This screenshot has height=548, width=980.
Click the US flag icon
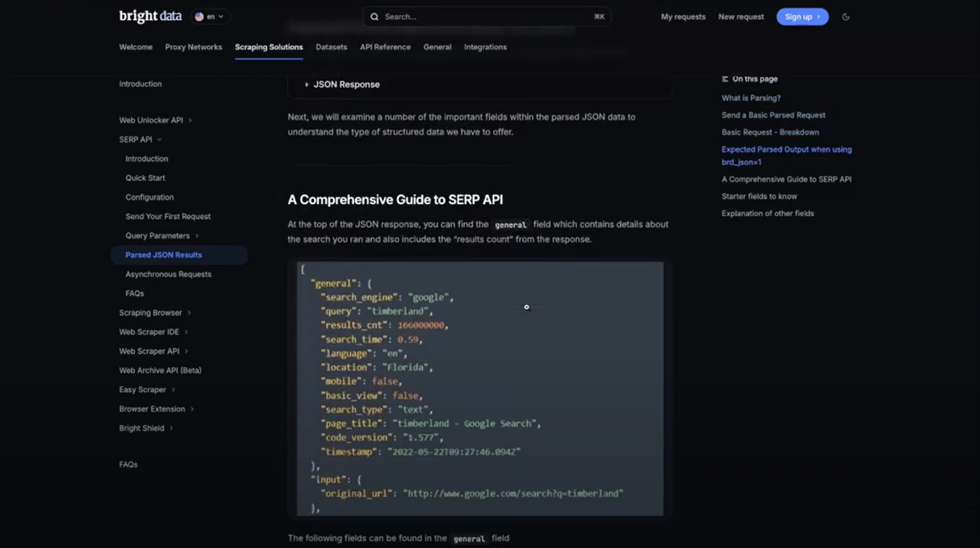[x=200, y=17]
